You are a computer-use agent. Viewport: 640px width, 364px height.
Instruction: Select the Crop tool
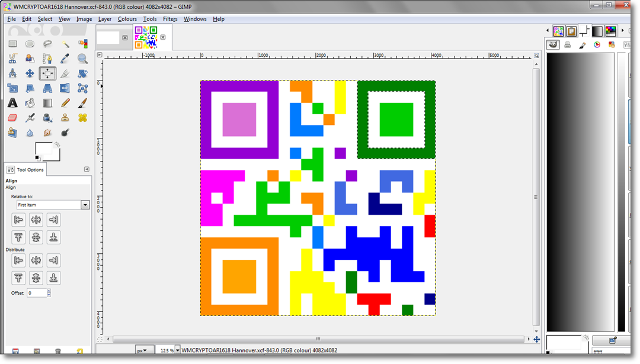(65, 73)
